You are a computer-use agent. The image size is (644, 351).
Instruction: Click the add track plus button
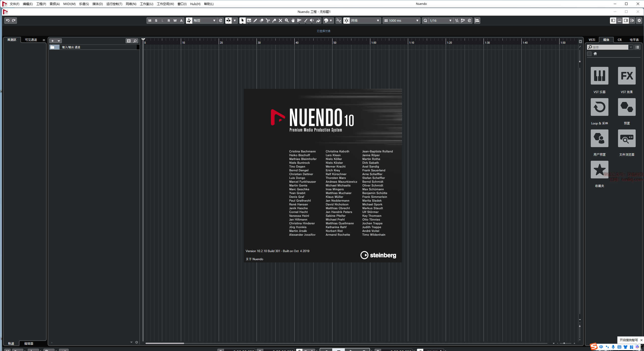click(52, 41)
